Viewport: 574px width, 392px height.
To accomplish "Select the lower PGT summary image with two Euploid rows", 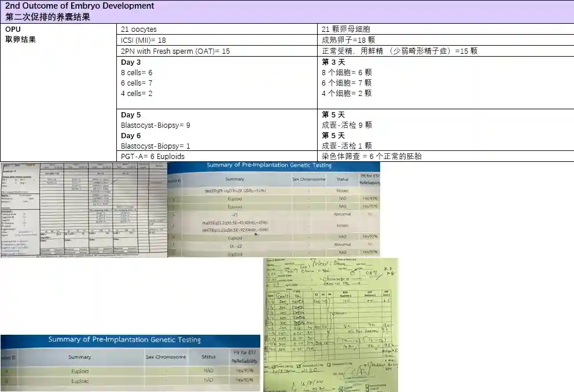I will [x=130, y=363].
